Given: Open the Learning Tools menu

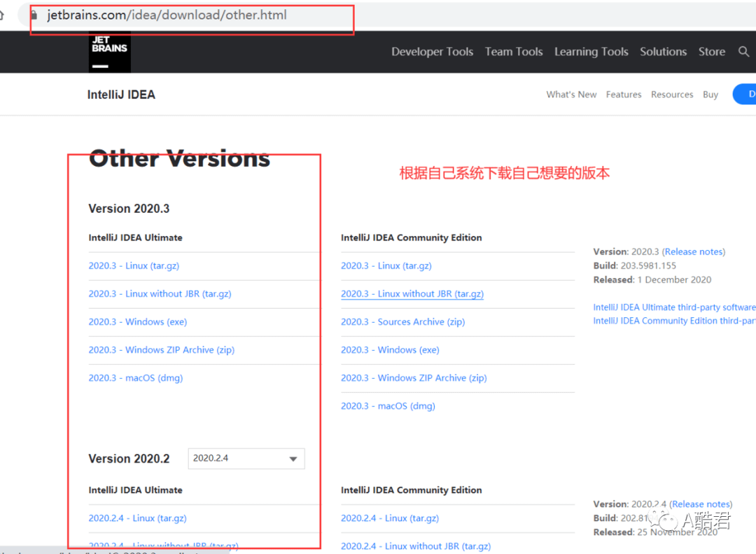Looking at the screenshot, I should click(591, 52).
